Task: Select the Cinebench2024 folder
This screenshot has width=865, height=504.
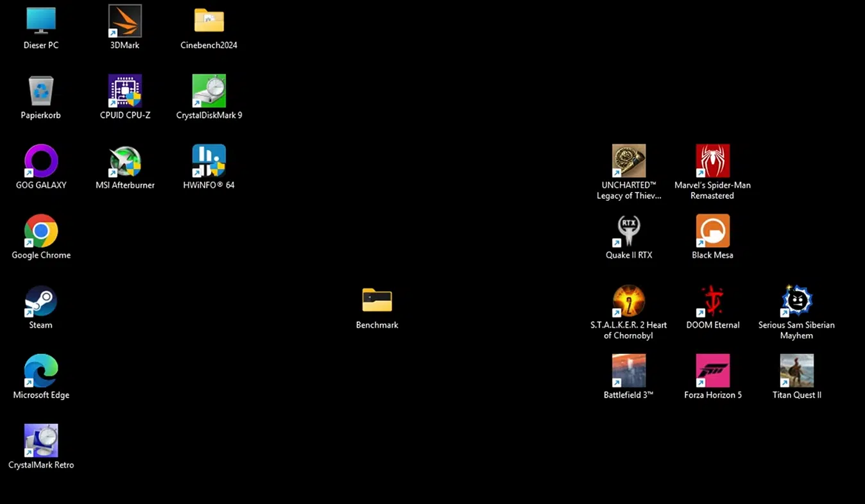Action: (x=209, y=22)
